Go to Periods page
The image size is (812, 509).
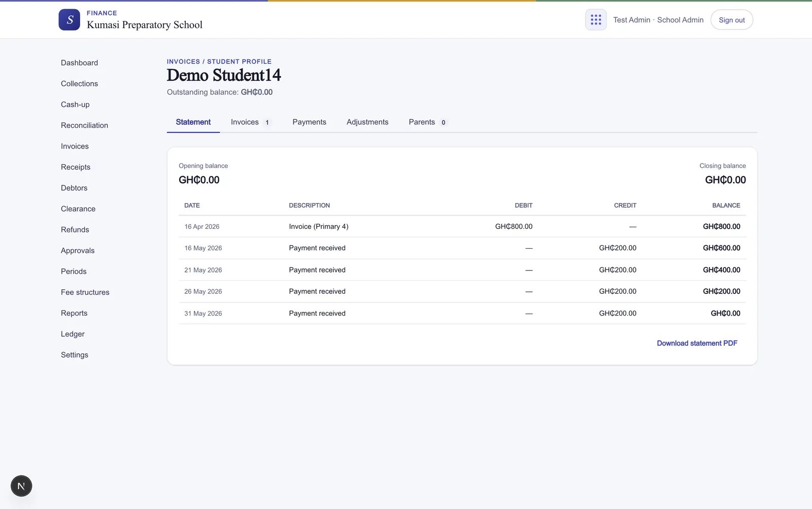[x=74, y=271]
